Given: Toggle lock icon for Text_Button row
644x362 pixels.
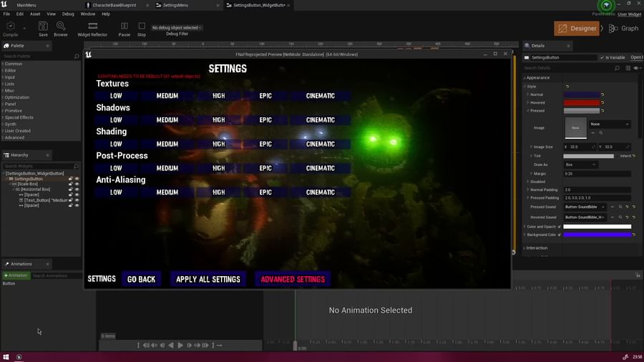Looking at the screenshot, I should pos(71,200).
